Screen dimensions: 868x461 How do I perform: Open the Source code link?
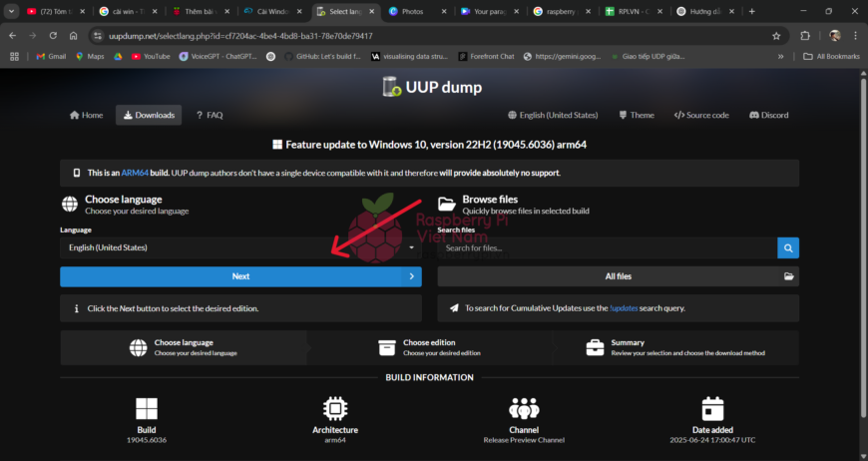[x=701, y=115]
